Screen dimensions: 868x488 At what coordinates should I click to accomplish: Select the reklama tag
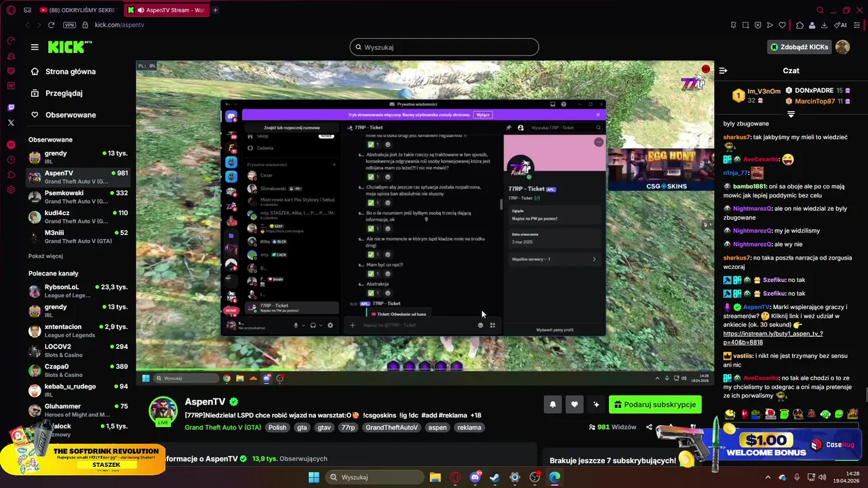(469, 428)
